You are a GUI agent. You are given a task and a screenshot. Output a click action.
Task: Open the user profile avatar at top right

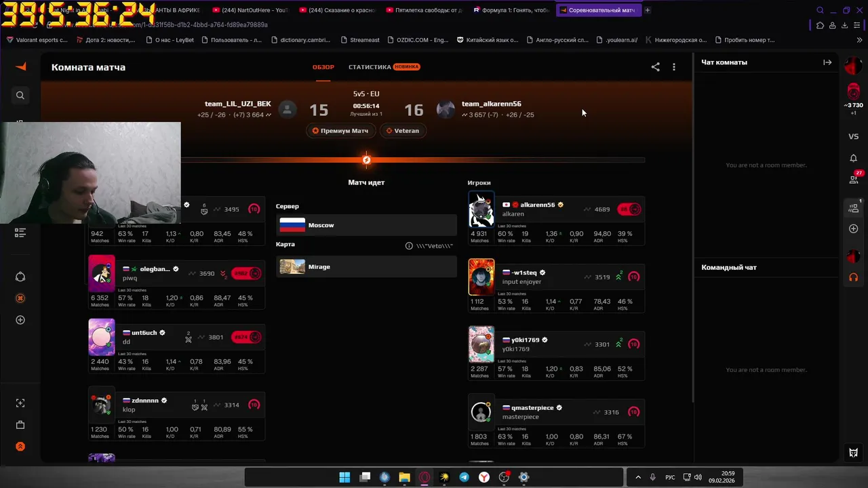click(853, 66)
